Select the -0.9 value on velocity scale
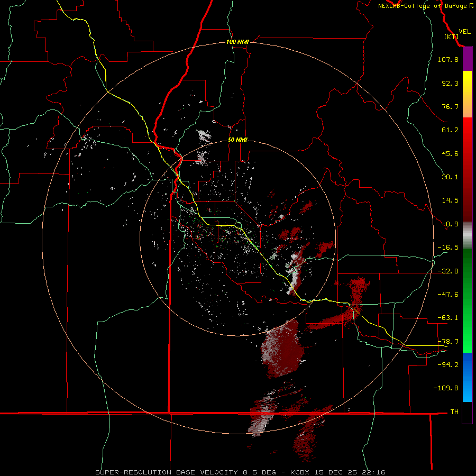 coord(450,224)
